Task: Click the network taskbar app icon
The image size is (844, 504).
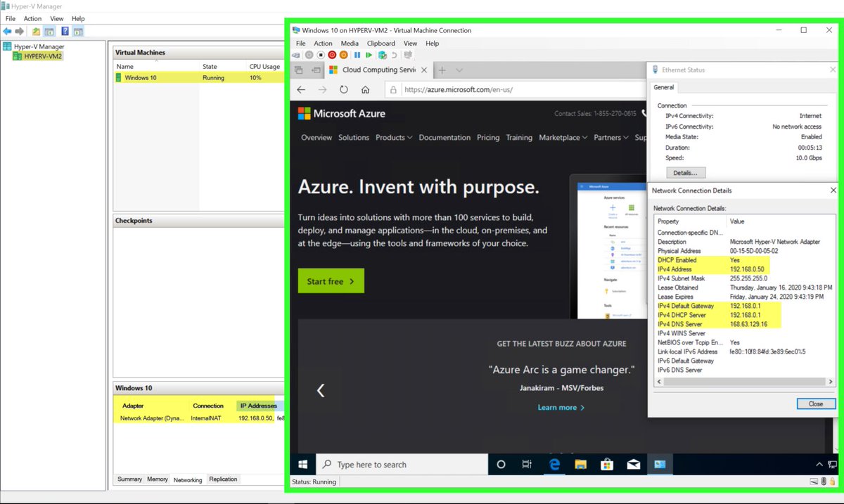Action: [x=660, y=465]
